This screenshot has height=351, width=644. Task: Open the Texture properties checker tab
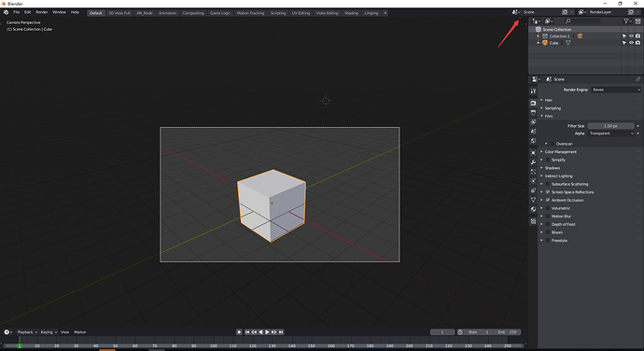click(533, 221)
